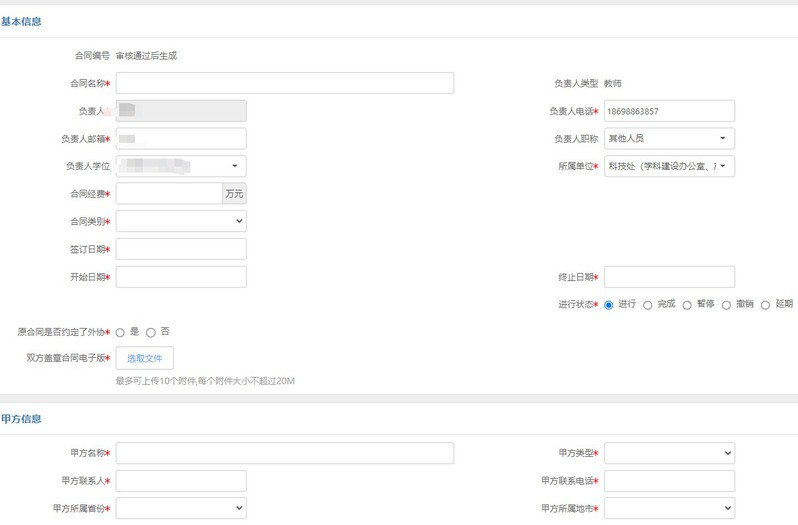Focus the 合同经费 amount field

[168, 194]
